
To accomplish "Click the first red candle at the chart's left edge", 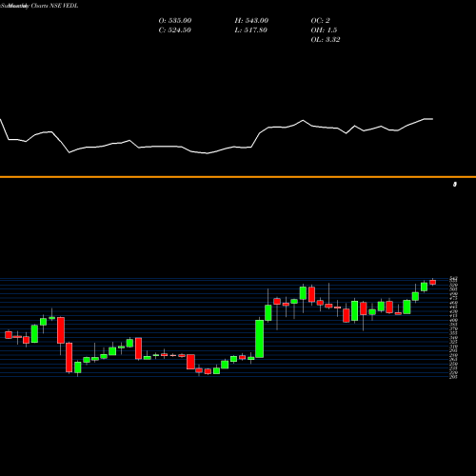I will click(x=9, y=335).
